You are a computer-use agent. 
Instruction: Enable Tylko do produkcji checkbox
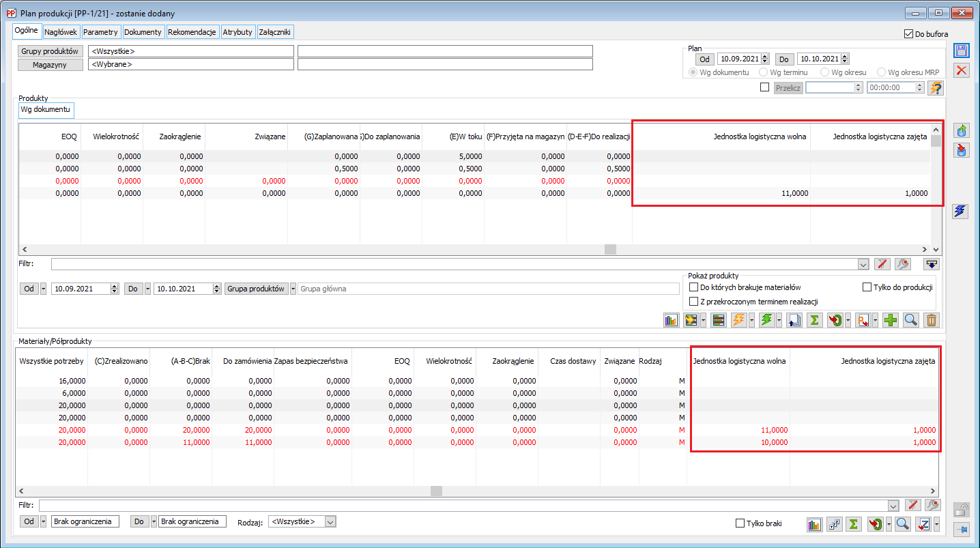point(867,287)
